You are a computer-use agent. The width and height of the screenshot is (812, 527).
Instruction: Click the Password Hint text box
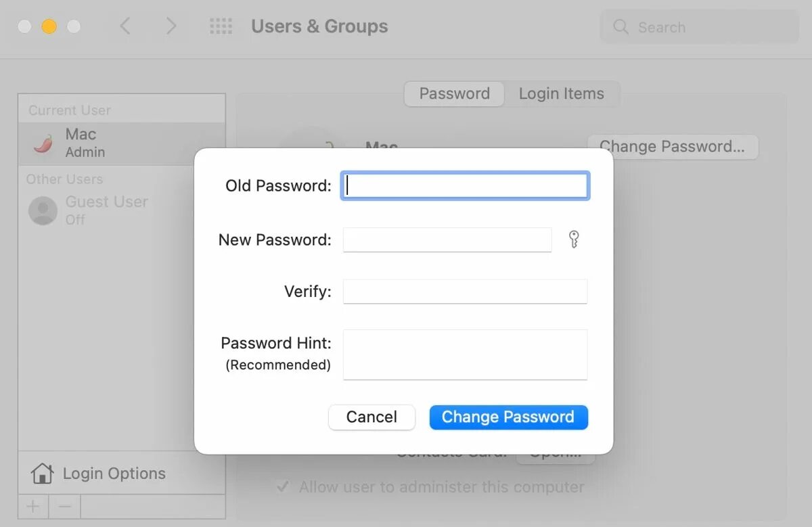pos(465,354)
